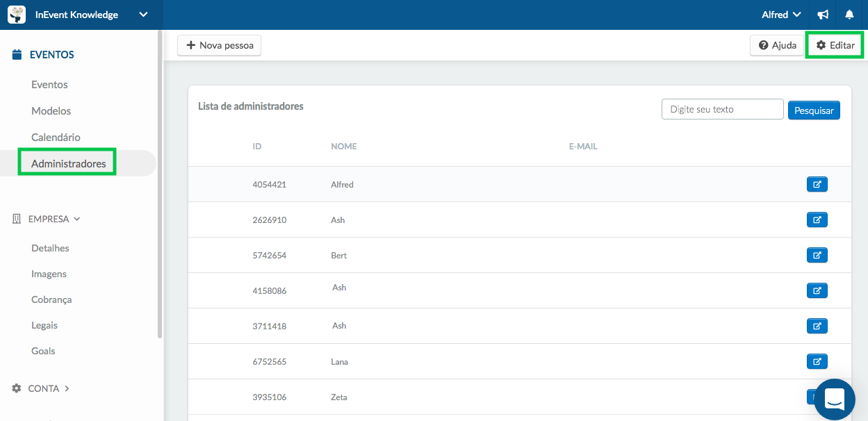
Task: Click the sidebar vertical scrollbar
Action: pyautogui.click(x=160, y=184)
